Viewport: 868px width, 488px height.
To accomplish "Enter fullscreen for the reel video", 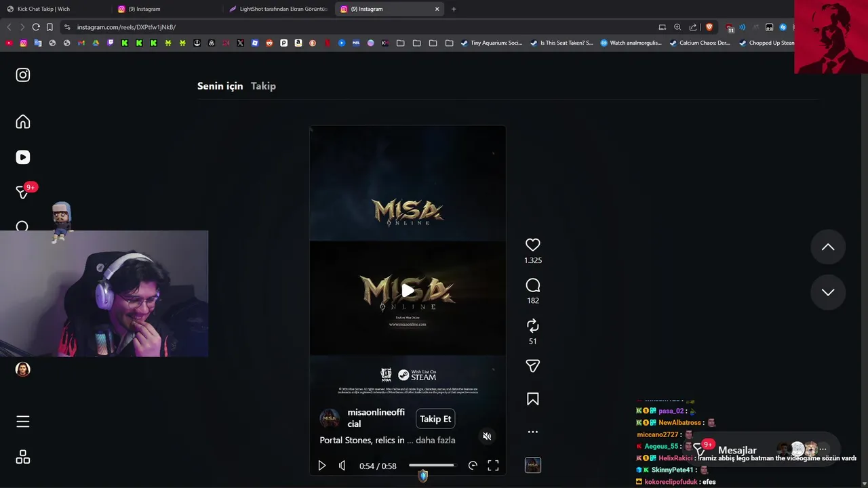I will [x=493, y=466].
